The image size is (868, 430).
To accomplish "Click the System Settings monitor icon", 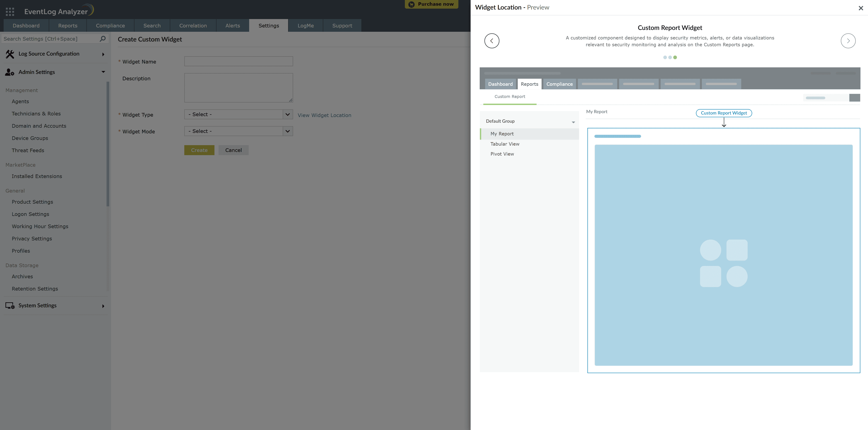I will pos(10,306).
